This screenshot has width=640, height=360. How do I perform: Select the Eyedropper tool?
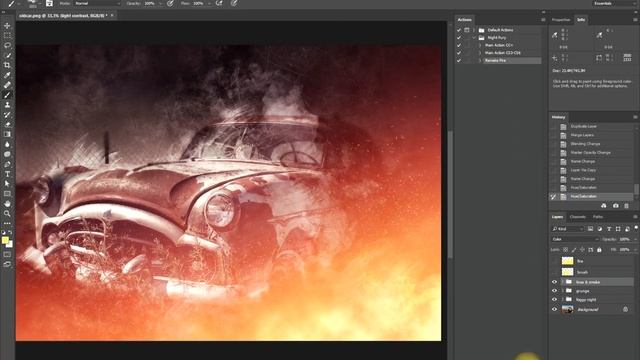[7, 75]
